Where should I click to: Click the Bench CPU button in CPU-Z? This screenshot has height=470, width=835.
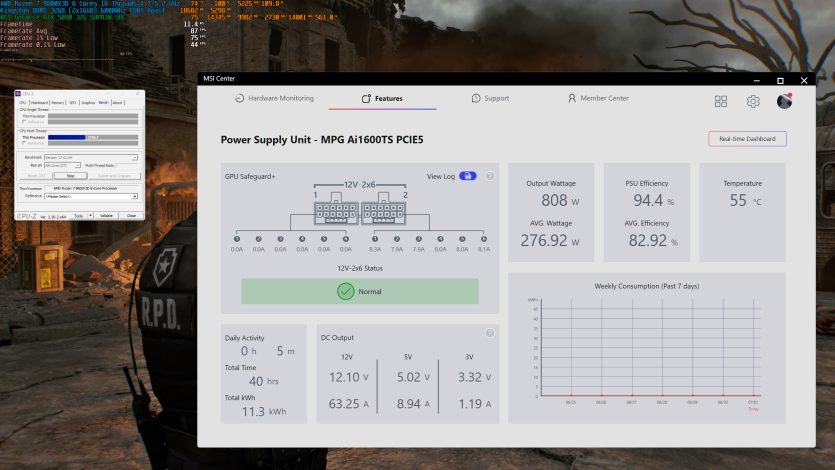click(36, 176)
